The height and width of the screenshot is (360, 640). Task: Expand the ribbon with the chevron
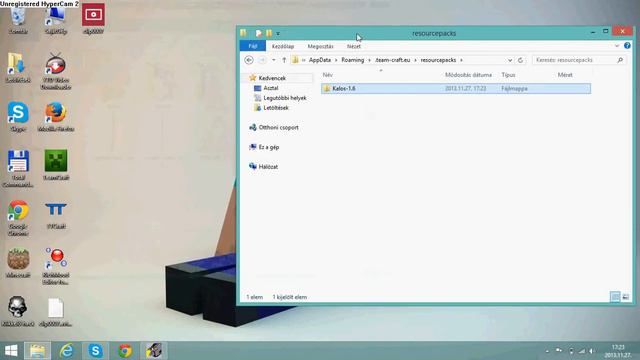click(617, 46)
